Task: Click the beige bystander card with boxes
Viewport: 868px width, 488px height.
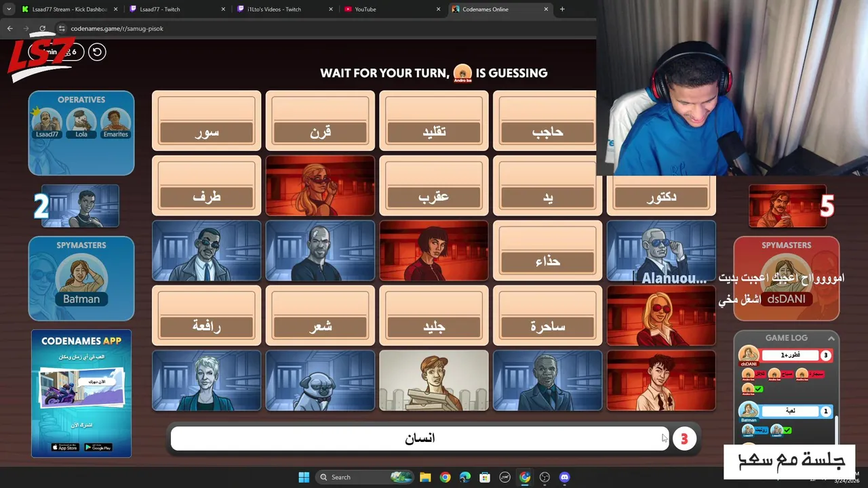Action: pos(434,381)
